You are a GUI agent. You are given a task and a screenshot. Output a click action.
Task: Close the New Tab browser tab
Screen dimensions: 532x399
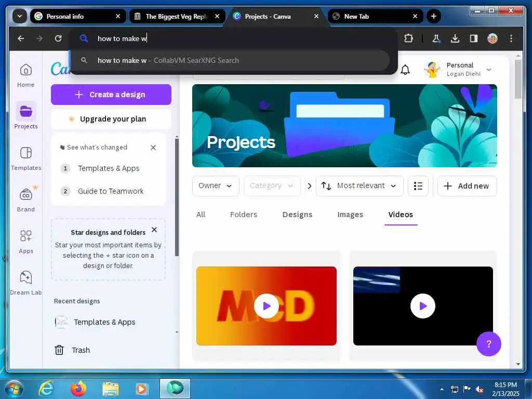415,16
